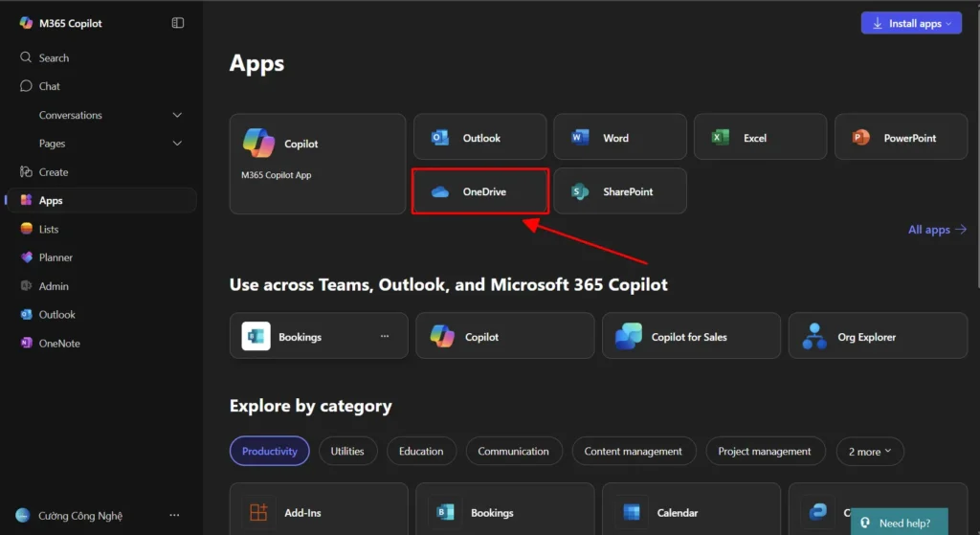
Task: Open Pages in the sidebar
Action: click(x=52, y=144)
